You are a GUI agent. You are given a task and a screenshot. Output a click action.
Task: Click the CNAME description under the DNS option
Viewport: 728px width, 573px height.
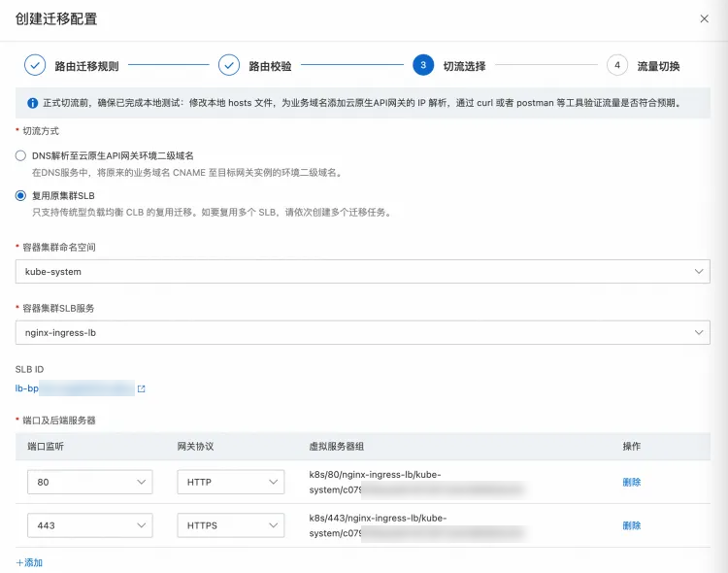tap(187, 173)
